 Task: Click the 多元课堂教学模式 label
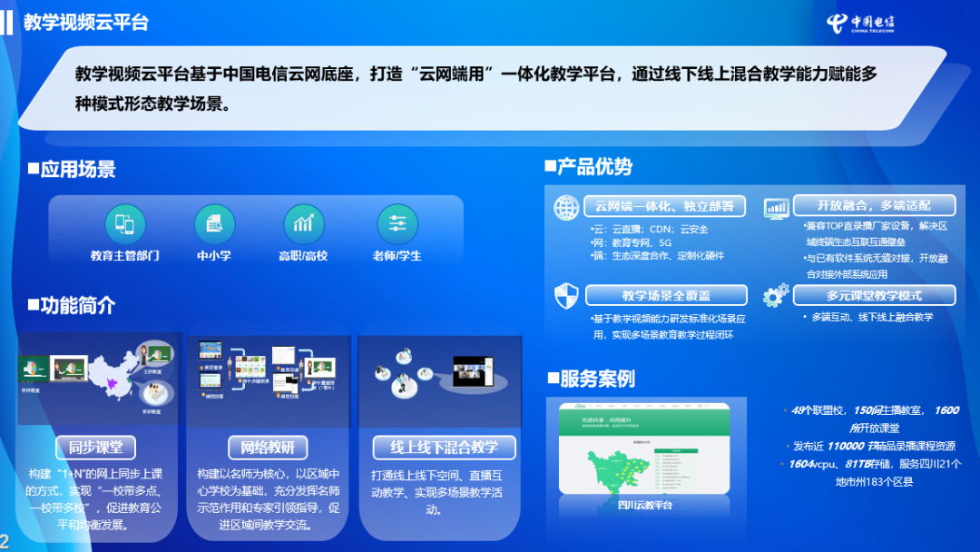(874, 296)
